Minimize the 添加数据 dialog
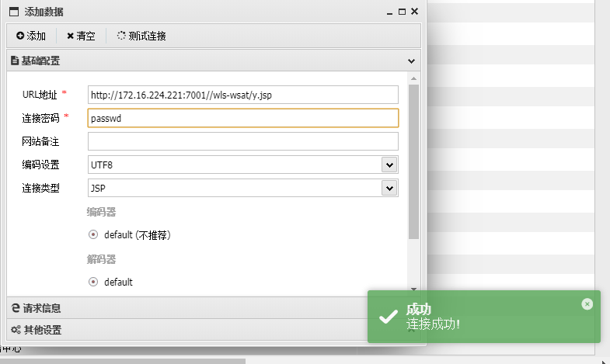This screenshot has height=364, width=610. click(390, 12)
